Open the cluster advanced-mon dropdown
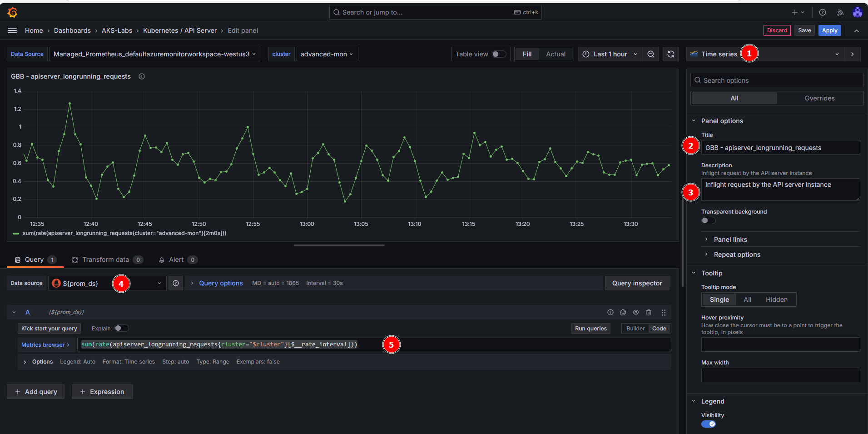This screenshot has width=868, height=434. [x=327, y=54]
